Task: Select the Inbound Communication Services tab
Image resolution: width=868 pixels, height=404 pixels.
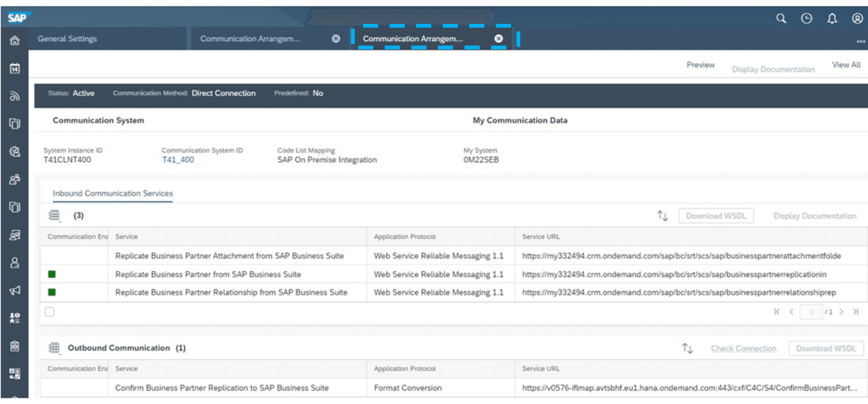Action: [113, 194]
